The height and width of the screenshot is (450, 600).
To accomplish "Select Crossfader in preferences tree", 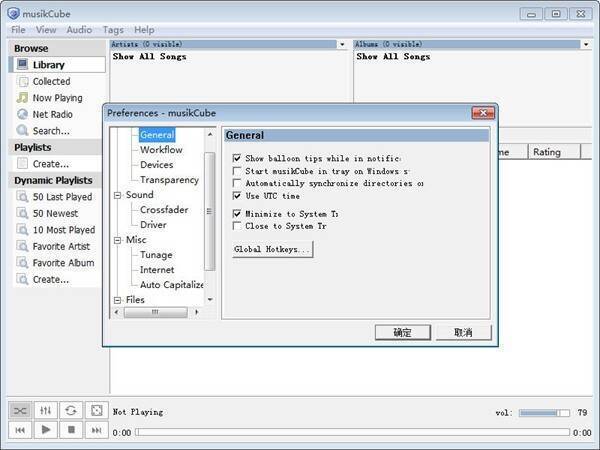I will (163, 210).
